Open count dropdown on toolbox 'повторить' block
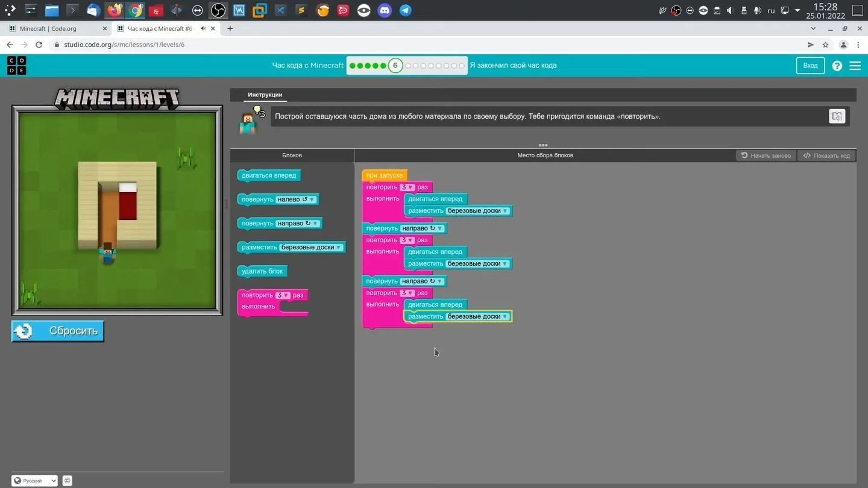Viewport: 868px width, 488px height. pyautogui.click(x=283, y=295)
